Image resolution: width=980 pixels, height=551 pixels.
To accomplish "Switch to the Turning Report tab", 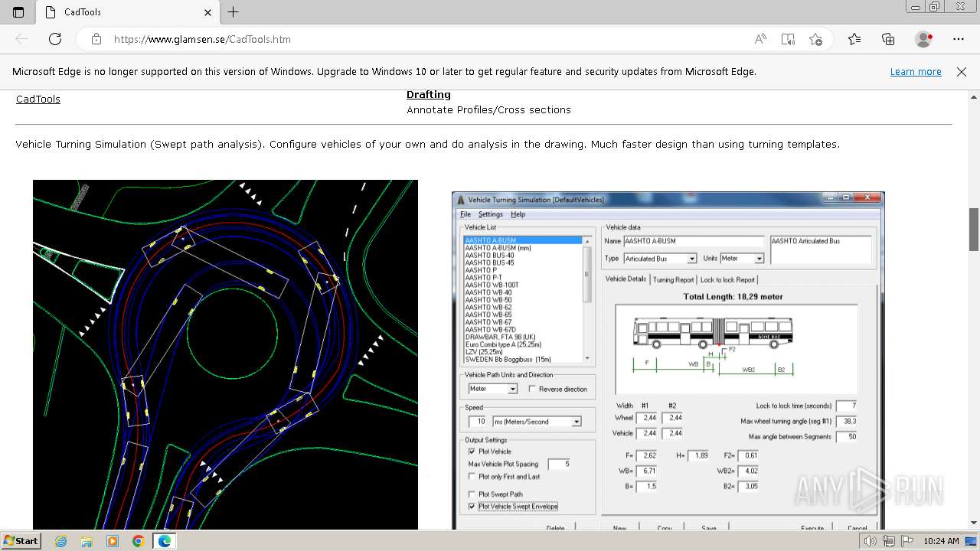I will click(x=673, y=280).
